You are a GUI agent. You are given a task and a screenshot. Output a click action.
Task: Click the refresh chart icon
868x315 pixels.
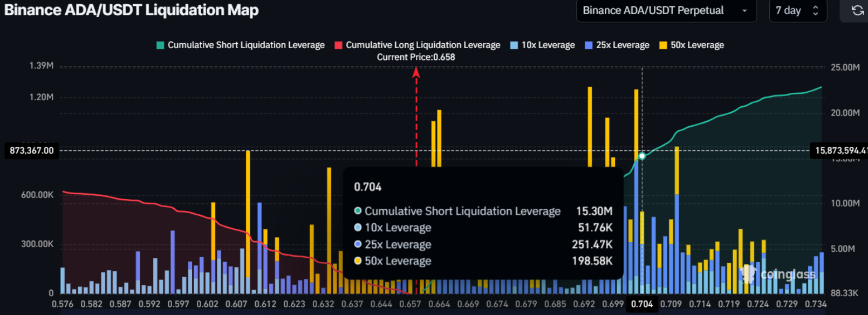pyautogui.click(x=857, y=11)
